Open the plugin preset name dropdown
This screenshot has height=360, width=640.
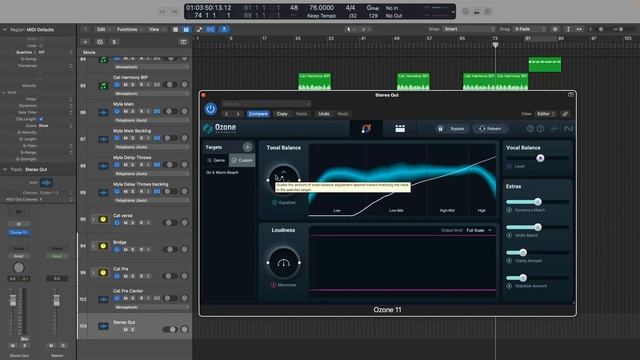point(266,104)
